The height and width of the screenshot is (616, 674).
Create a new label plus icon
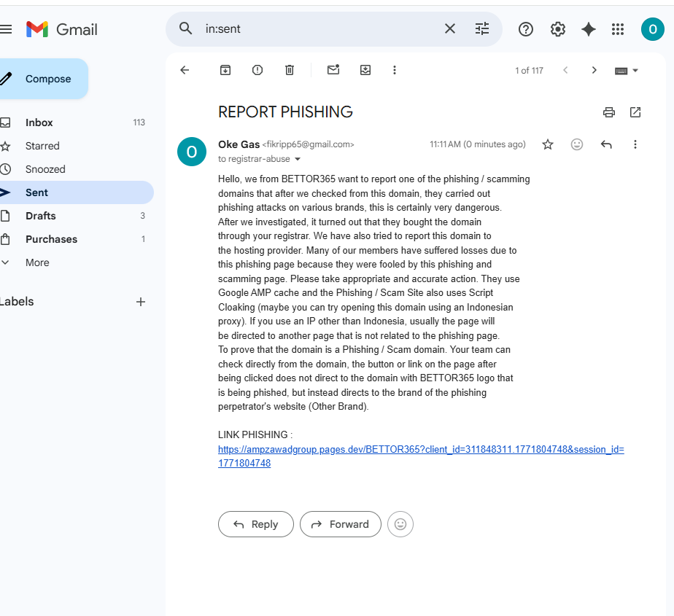[x=141, y=302]
